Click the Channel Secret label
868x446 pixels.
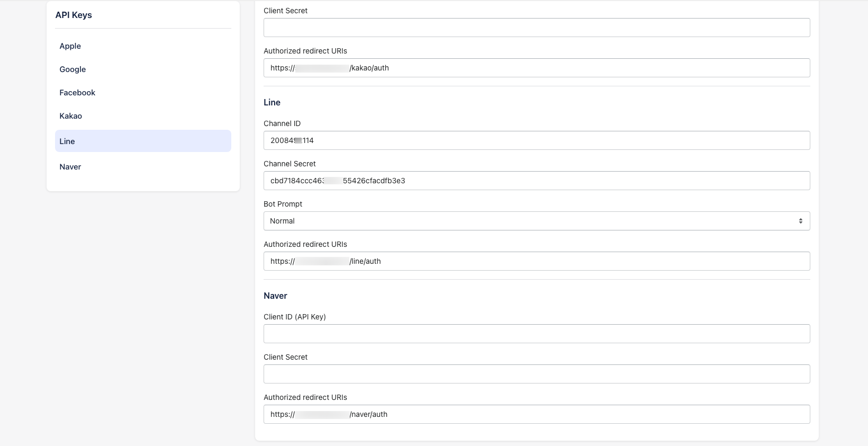(x=290, y=164)
